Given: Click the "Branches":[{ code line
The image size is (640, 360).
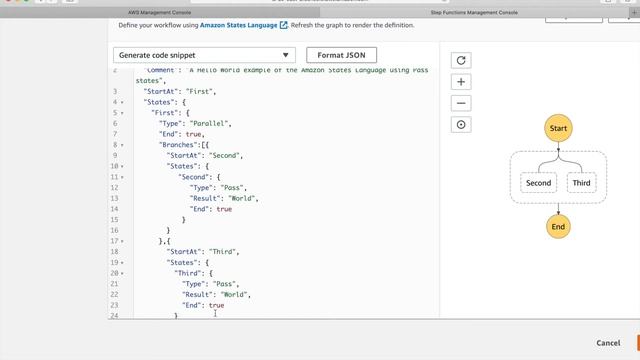Looking at the screenshot, I should (x=184, y=145).
